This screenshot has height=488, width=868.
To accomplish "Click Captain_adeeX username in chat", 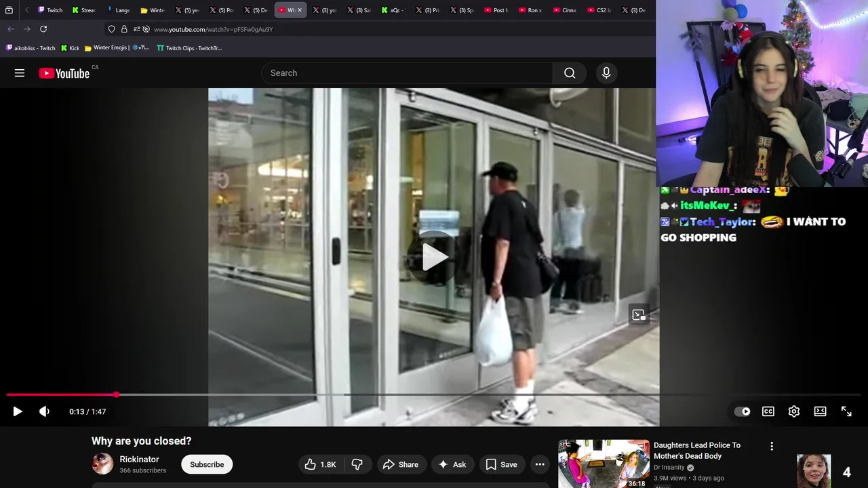I will 730,190.
